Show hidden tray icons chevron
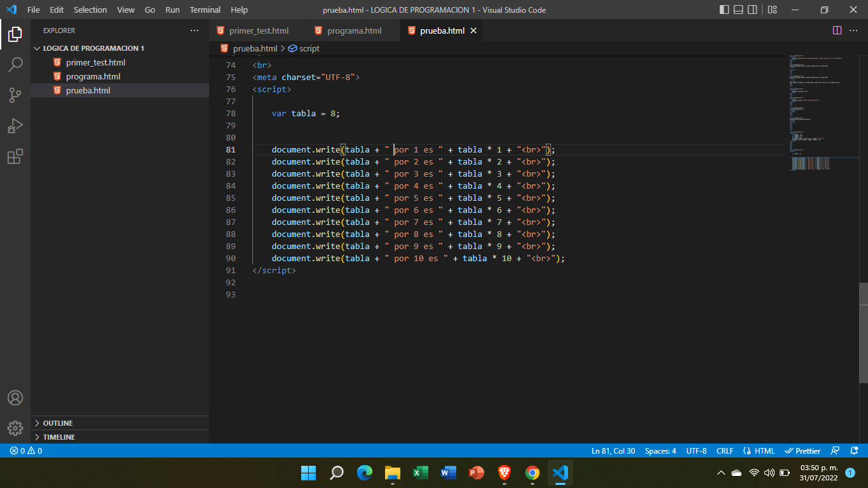 pyautogui.click(x=721, y=473)
